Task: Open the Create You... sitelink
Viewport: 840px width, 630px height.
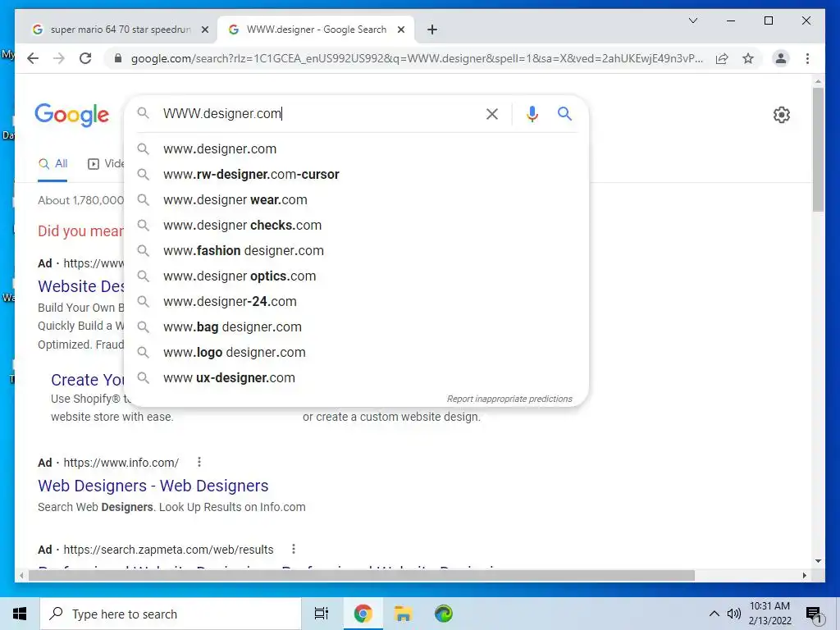Action: point(87,380)
